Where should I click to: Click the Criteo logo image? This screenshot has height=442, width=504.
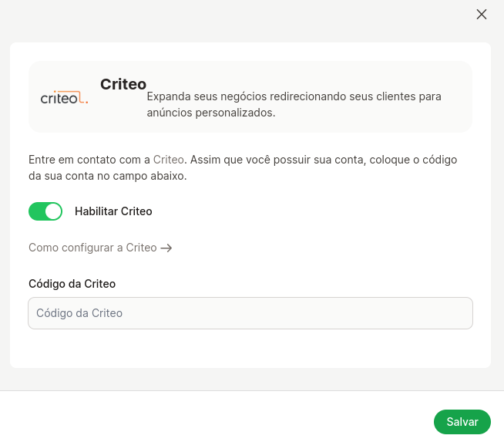[x=64, y=97]
